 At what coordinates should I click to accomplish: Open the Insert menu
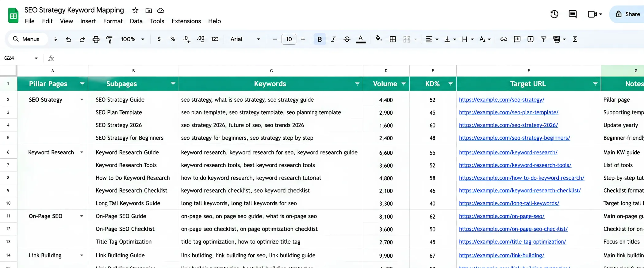(x=88, y=21)
